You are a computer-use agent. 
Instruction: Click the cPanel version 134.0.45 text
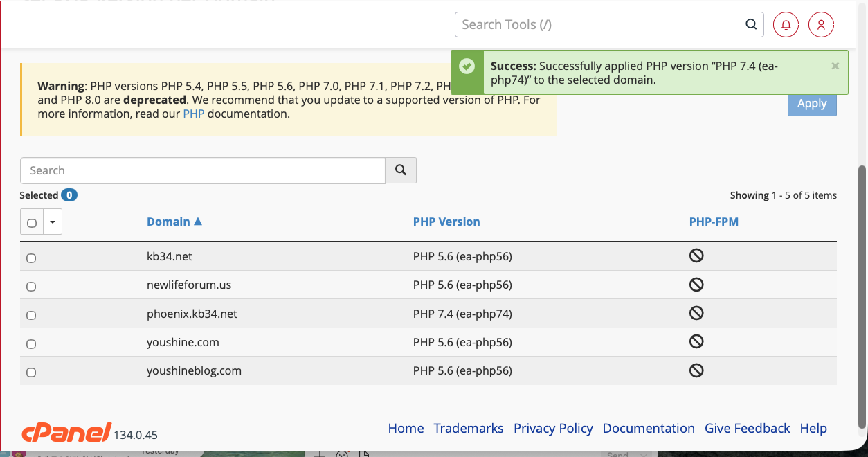coord(136,435)
